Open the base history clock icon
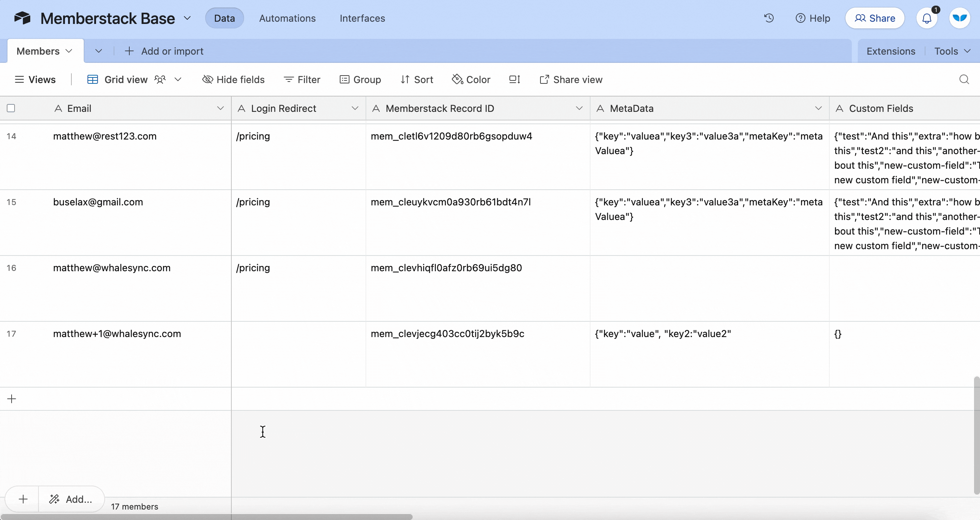This screenshot has width=980, height=520. (x=769, y=18)
